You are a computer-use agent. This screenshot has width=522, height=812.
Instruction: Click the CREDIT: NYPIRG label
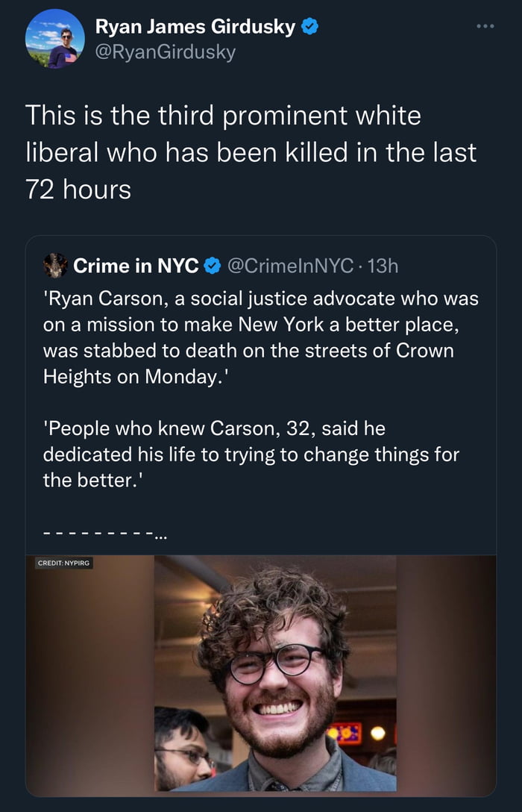tap(64, 563)
